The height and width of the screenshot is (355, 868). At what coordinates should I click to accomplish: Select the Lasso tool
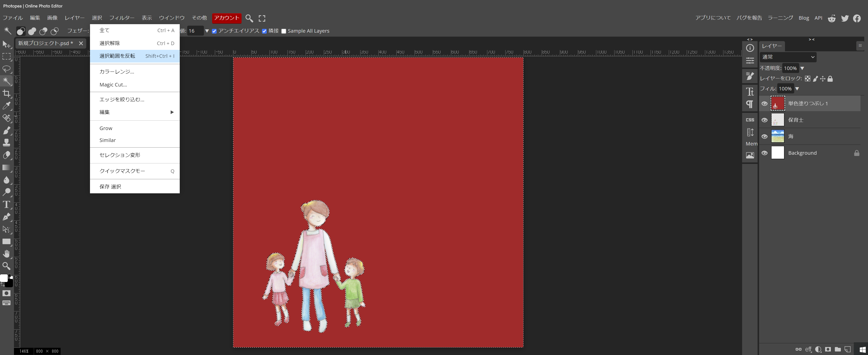tap(6, 69)
